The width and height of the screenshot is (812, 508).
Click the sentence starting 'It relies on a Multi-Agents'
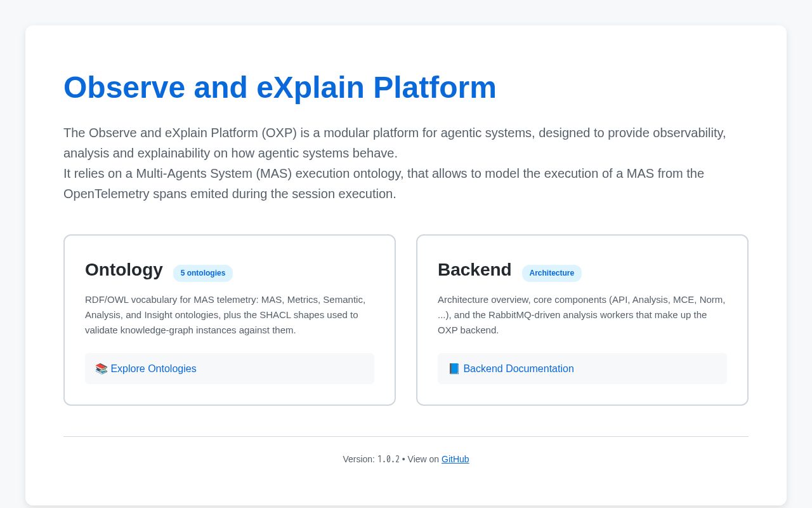coord(384,184)
